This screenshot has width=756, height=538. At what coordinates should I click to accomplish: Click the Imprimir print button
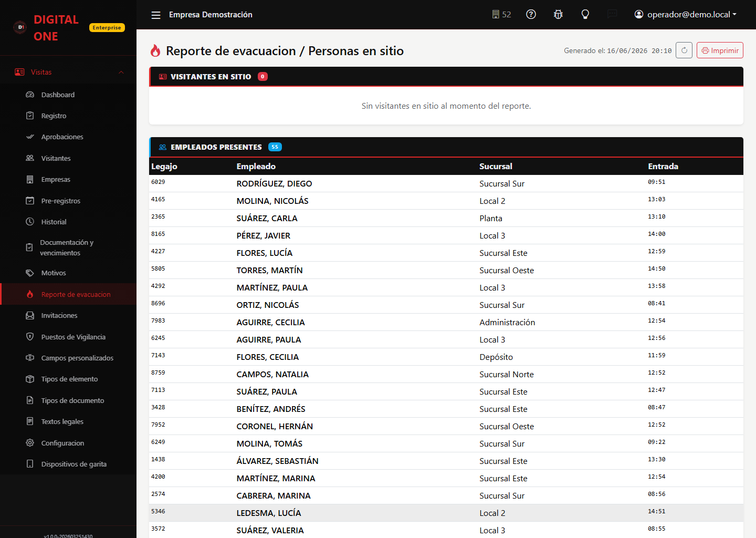(x=720, y=50)
